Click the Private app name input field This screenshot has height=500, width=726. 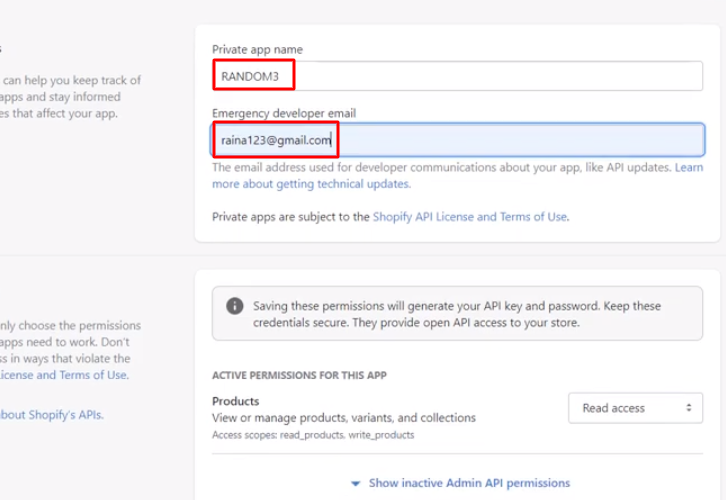pos(457,76)
